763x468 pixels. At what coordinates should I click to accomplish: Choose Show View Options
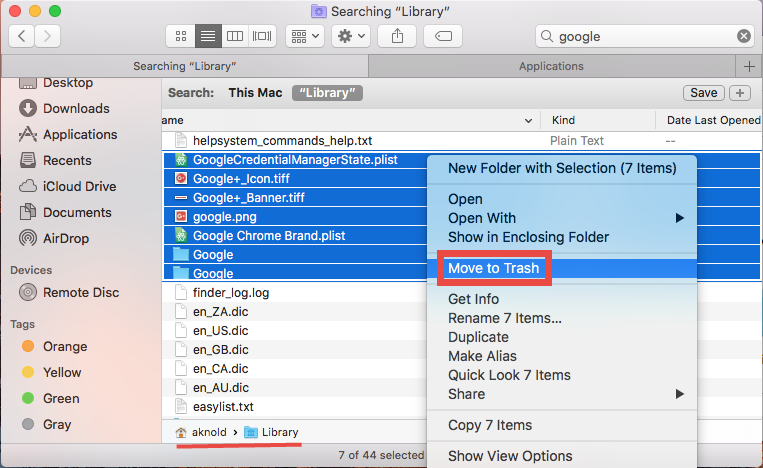(x=562, y=456)
